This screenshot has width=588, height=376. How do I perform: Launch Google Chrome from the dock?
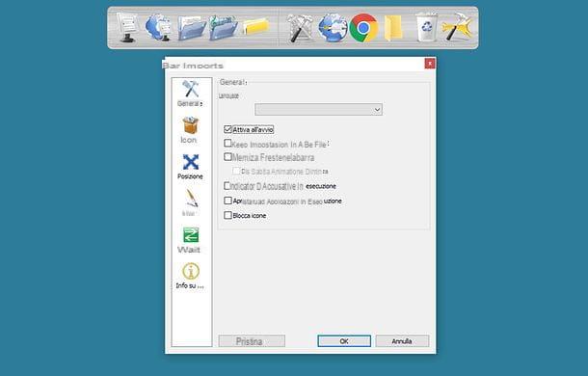pyautogui.click(x=363, y=28)
